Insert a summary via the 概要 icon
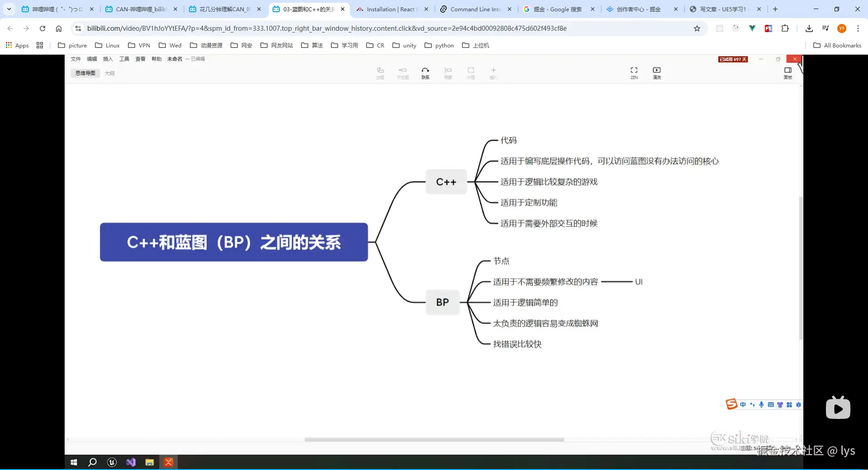This screenshot has width=868, height=470. pos(448,72)
